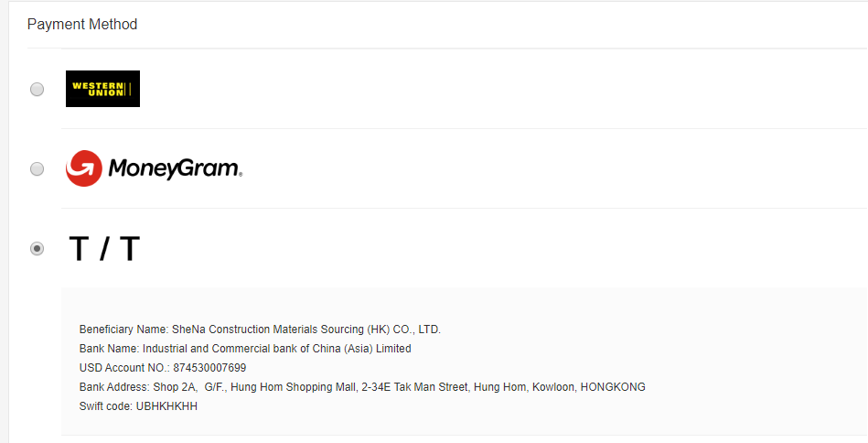The height and width of the screenshot is (443, 868).
Task: Click the Payment Method heading
Action: click(82, 25)
